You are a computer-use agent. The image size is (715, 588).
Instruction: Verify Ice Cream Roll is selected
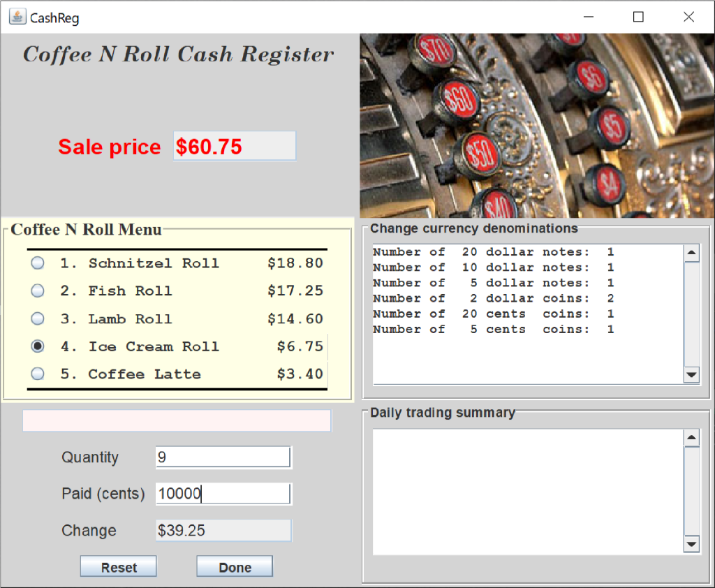(37, 346)
